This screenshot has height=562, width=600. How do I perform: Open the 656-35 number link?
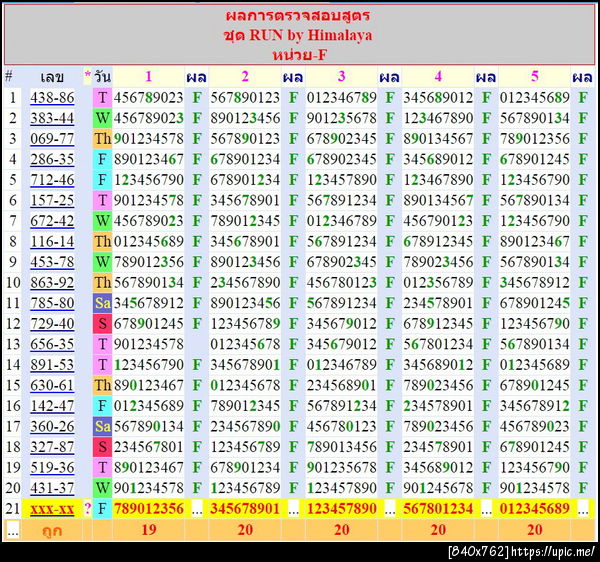(x=52, y=344)
